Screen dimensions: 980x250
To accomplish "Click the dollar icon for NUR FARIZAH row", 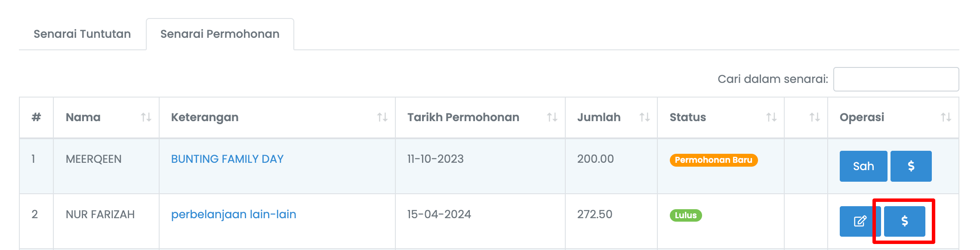I will pos(904,221).
